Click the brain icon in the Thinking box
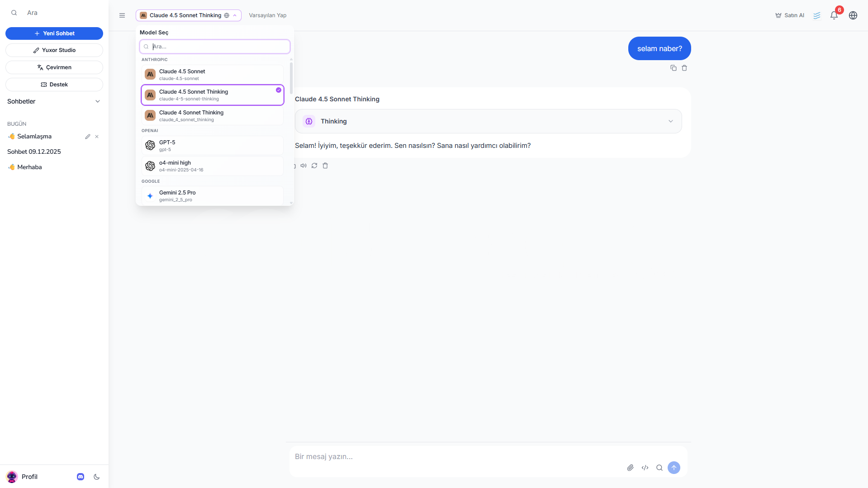The image size is (868, 488). pos(309,121)
